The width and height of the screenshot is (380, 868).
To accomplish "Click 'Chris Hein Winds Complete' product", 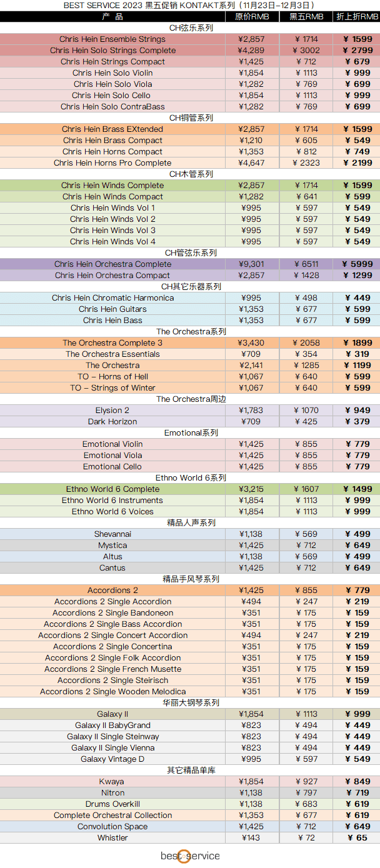I will click(x=112, y=186).
